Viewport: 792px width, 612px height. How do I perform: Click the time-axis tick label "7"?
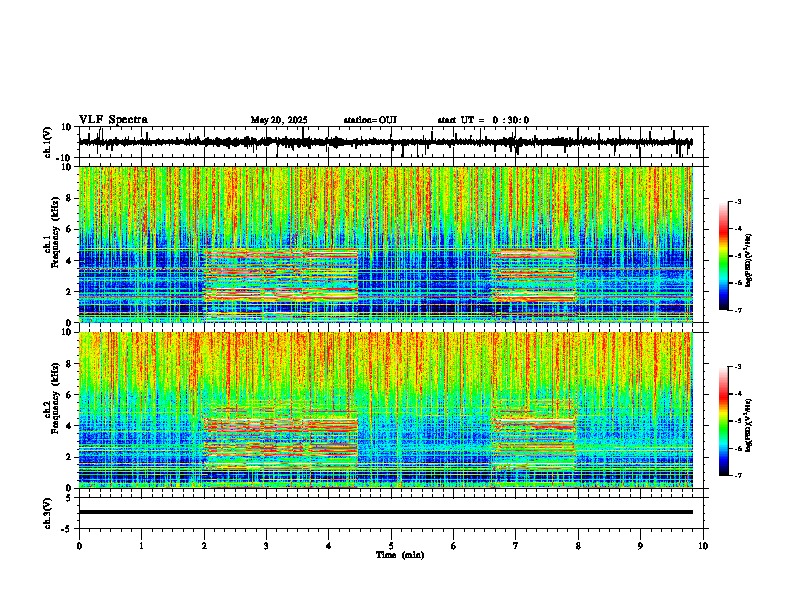pyautogui.click(x=516, y=546)
